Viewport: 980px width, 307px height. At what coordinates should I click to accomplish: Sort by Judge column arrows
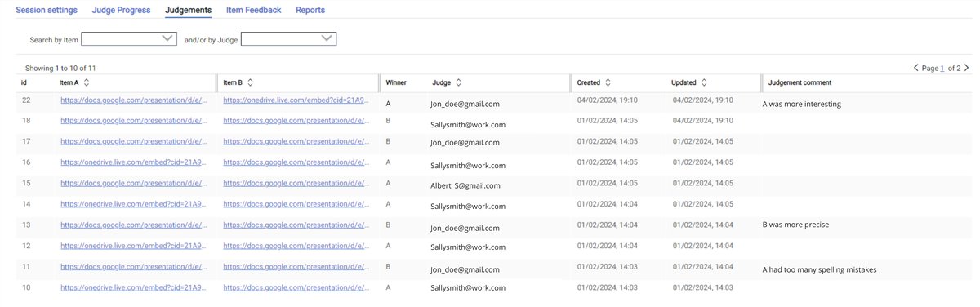point(458,82)
